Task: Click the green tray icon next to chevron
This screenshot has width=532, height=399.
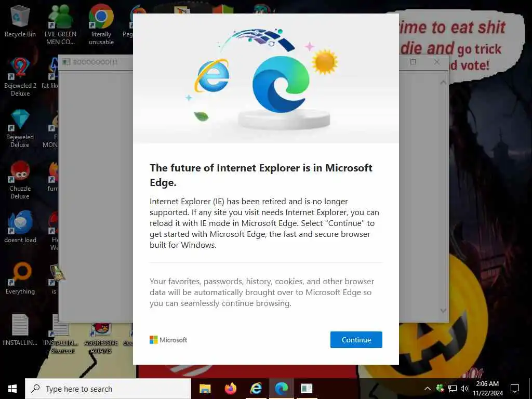Action: click(440, 389)
